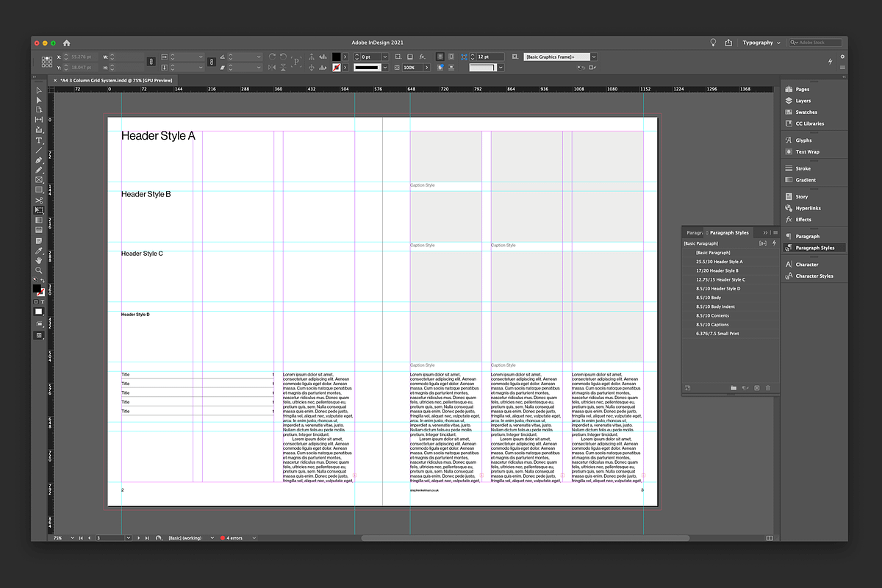Click the Share document icon
882x588 pixels.
tap(728, 43)
